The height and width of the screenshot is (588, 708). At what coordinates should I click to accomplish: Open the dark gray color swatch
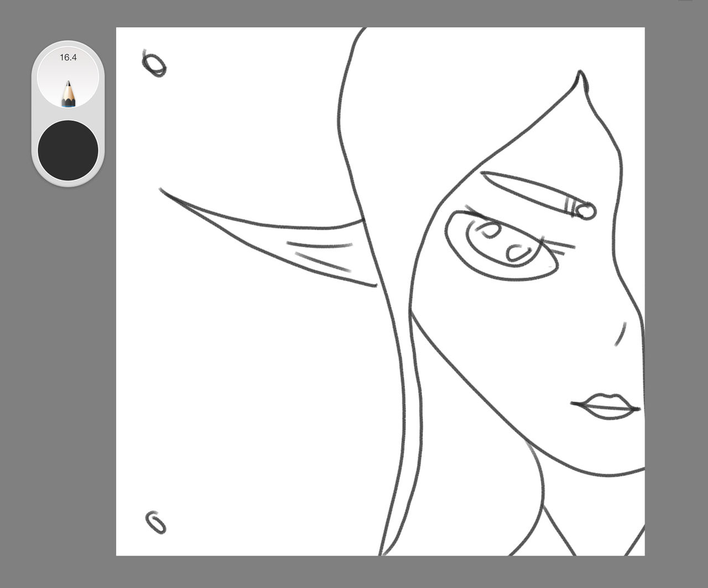point(68,150)
